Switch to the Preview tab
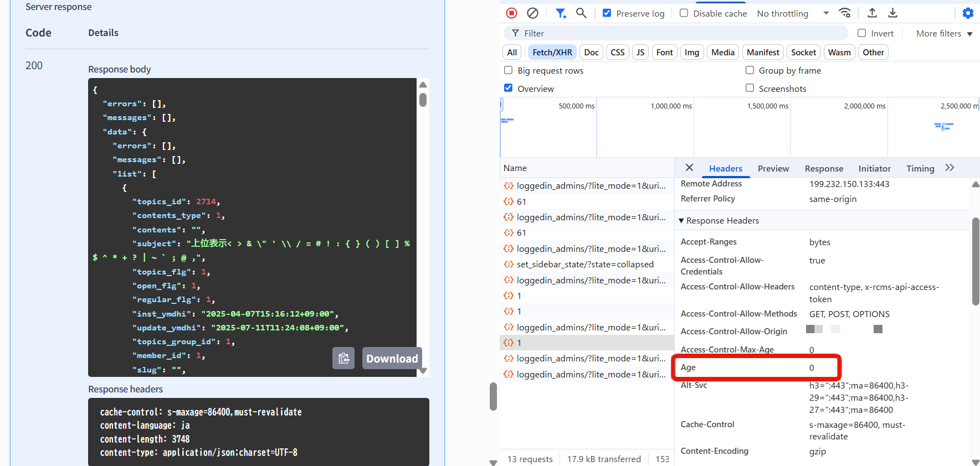Screen dimensions: 980x466 click(x=773, y=168)
